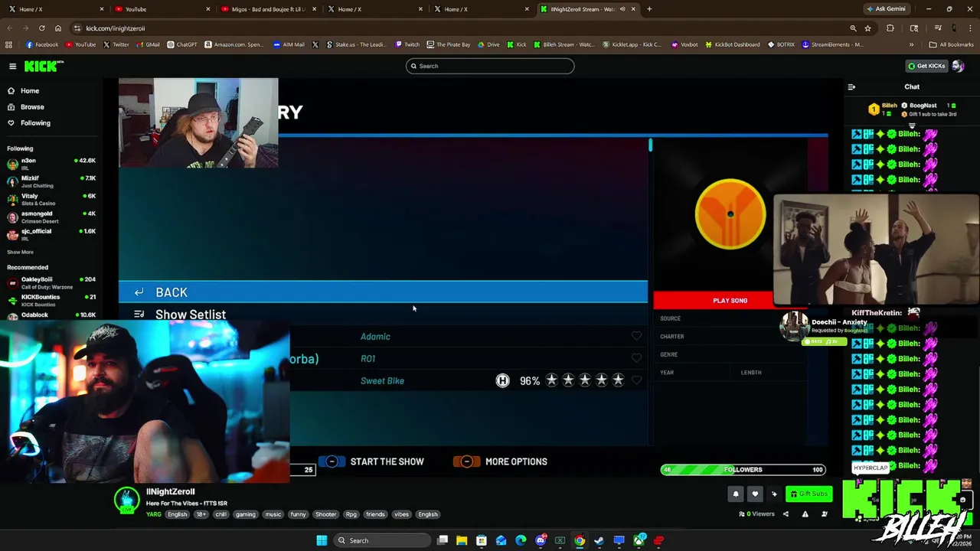Viewport: 980px width, 551px height.
Task: Open the Facebook bookmark
Action: click(41, 44)
